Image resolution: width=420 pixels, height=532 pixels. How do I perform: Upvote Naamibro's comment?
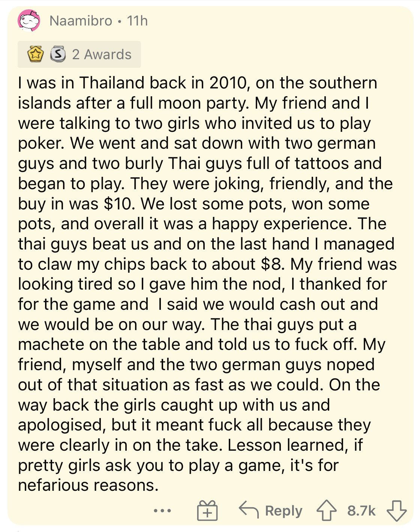point(326,511)
